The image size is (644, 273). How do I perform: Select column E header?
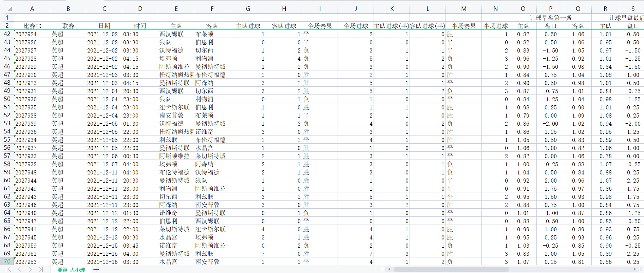tap(176, 9)
